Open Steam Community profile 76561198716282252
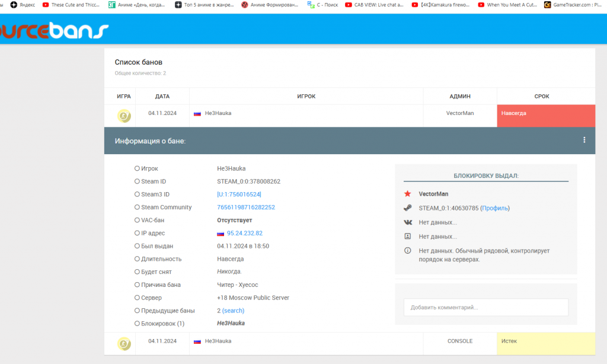 click(246, 207)
